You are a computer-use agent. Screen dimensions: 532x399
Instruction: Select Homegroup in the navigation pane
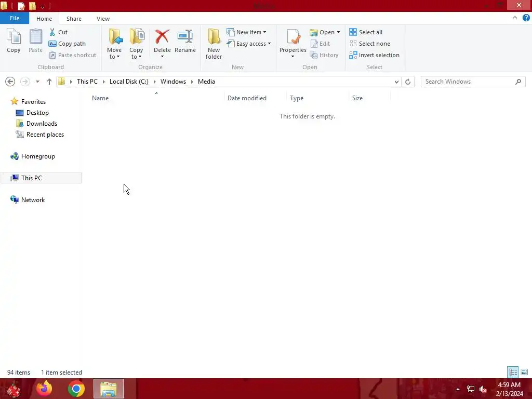coord(33,156)
